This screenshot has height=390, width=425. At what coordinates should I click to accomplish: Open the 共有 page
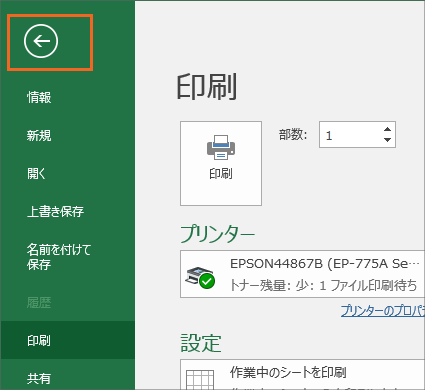(39, 378)
